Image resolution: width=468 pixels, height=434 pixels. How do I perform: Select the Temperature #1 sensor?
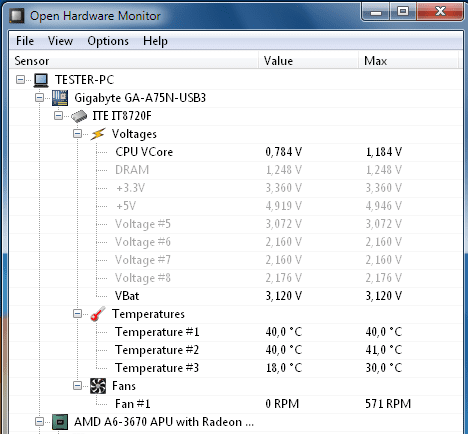157,332
